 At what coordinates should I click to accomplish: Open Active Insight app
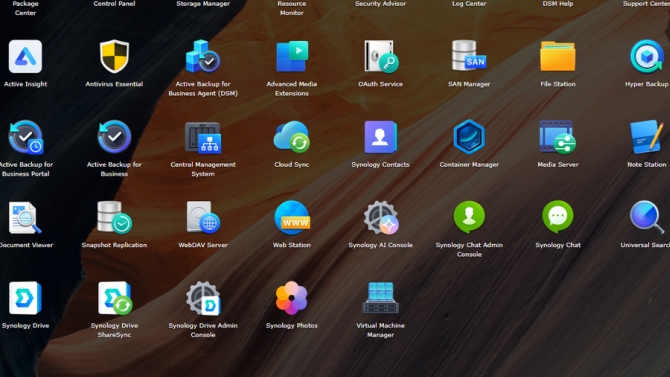[25, 57]
